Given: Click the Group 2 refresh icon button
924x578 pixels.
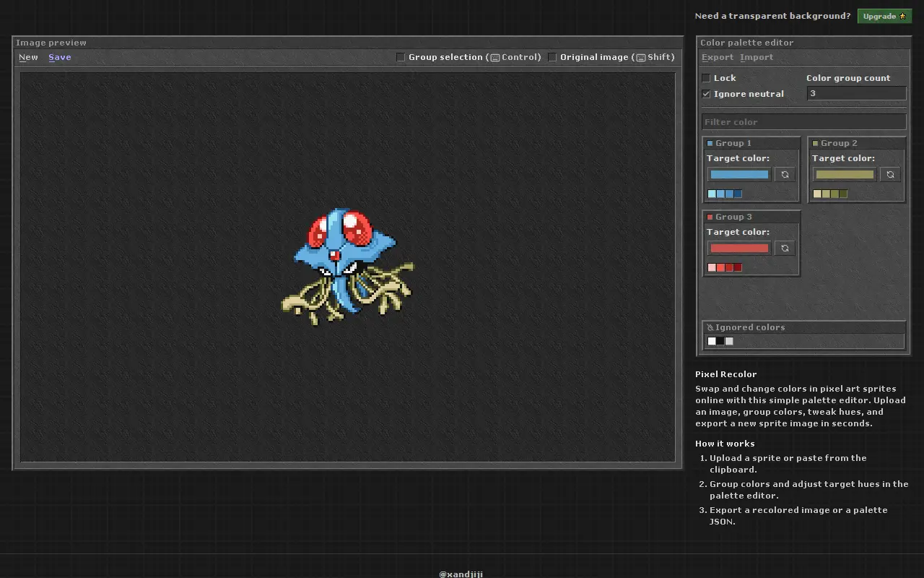Looking at the screenshot, I should coord(890,174).
